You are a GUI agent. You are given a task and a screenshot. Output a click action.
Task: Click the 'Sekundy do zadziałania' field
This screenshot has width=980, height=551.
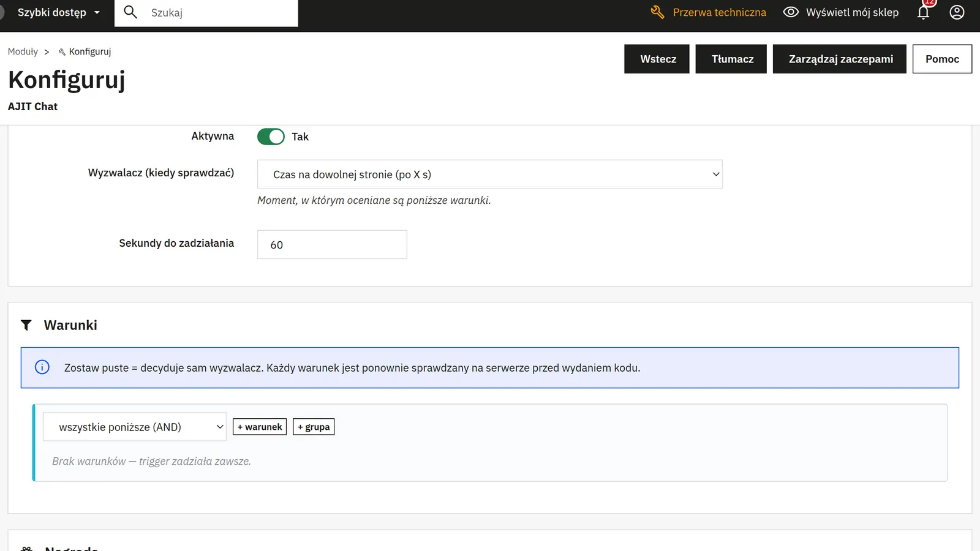332,244
